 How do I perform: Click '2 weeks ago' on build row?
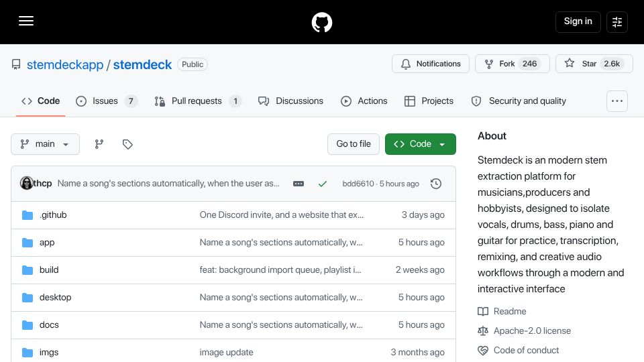click(x=420, y=270)
